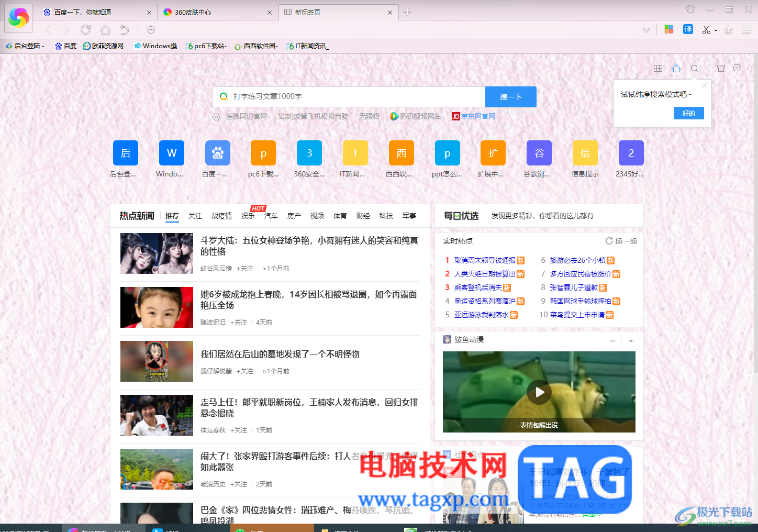Dismiss the 纯净搜索模式 tip popup
This screenshot has width=758, height=532.
coord(705,85)
